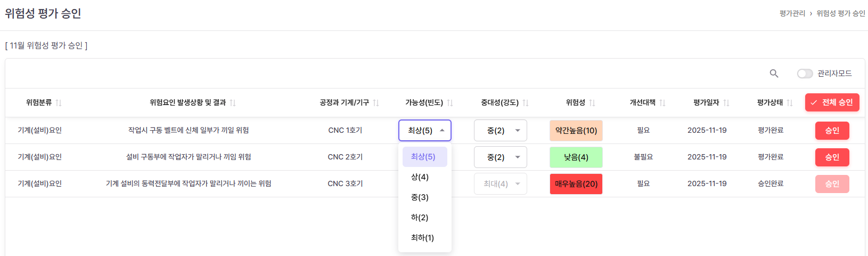Choose 최하(1) option in dropdown list
The width and height of the screenshot is (868, 256).
[422, 238]
